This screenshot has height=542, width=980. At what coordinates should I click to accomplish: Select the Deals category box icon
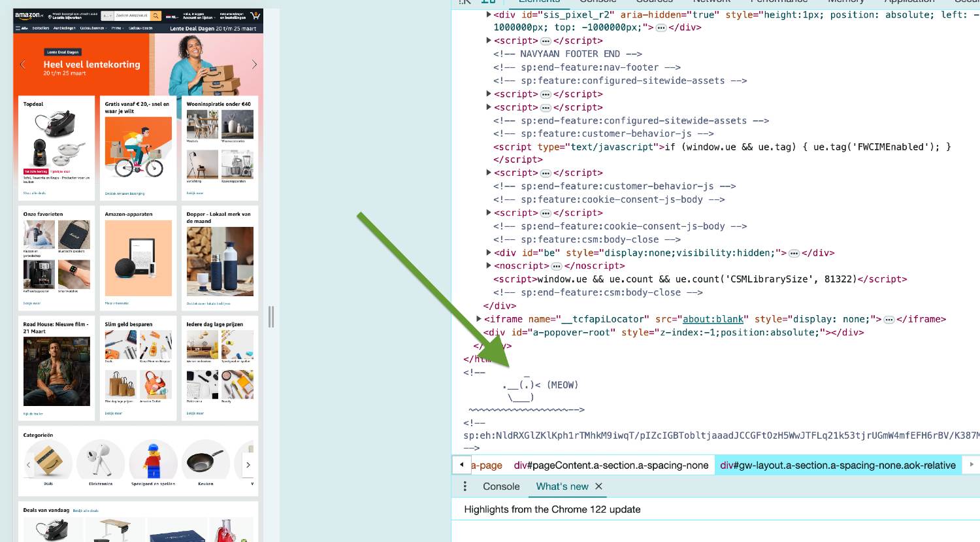click(x=48, y=460)
